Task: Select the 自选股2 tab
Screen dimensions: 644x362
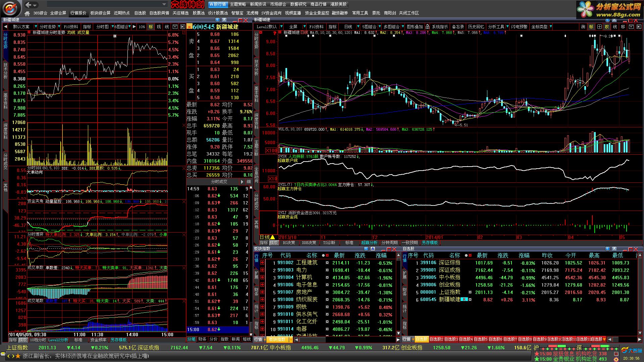Action: point(436,339)
